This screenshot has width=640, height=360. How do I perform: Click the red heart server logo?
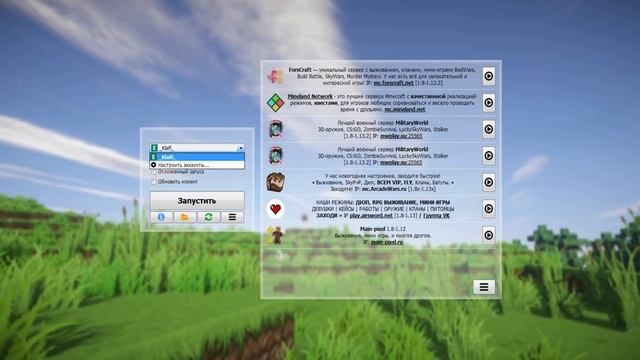tap(276, 209)
